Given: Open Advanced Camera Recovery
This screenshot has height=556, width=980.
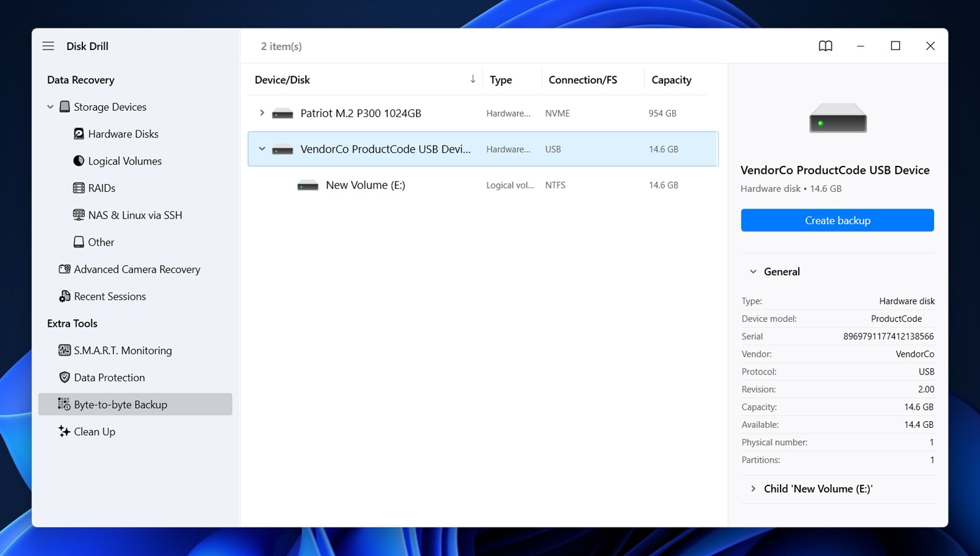Looking at the screenshot, I should coord(137,269).
